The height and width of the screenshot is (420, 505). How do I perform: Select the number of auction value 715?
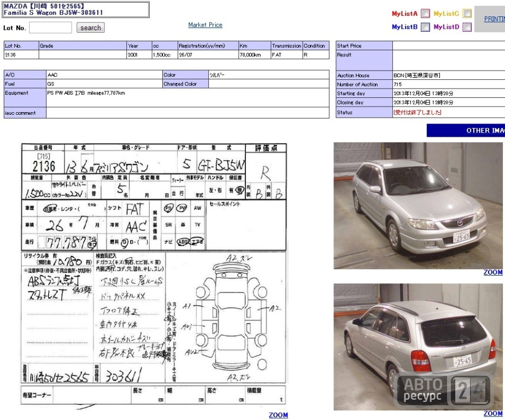[398, 84]
